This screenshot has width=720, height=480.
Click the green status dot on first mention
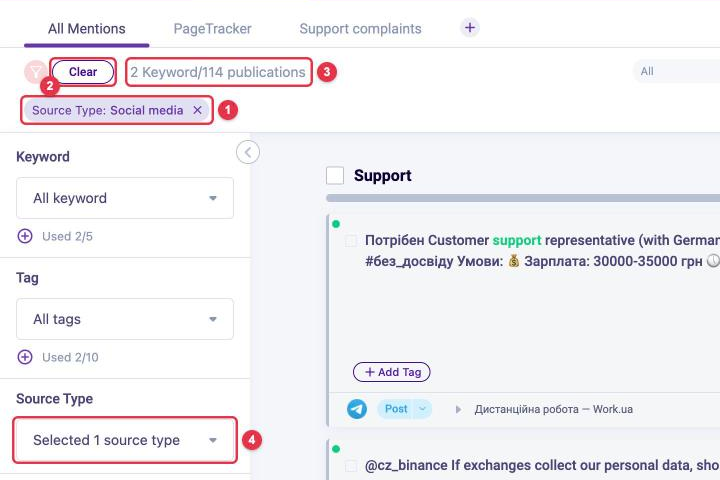336,224
